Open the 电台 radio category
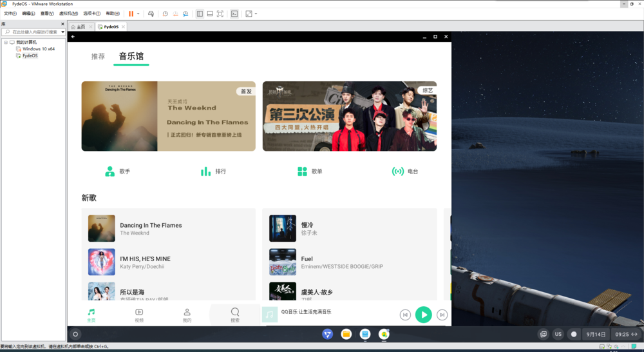 (x=405, y=171)
